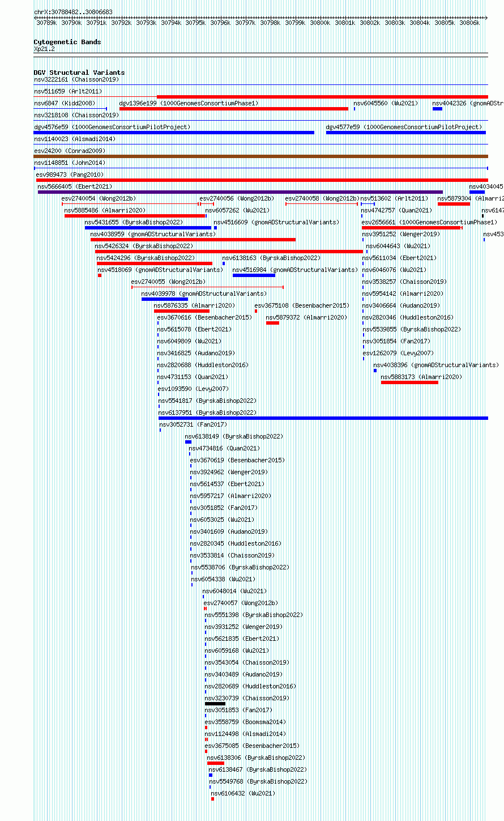Image resolution: width=504 pixels, height=821 pixels.
Task: Select the nsv3924962 (Wenger2019) label
Action: click(229, 473)
